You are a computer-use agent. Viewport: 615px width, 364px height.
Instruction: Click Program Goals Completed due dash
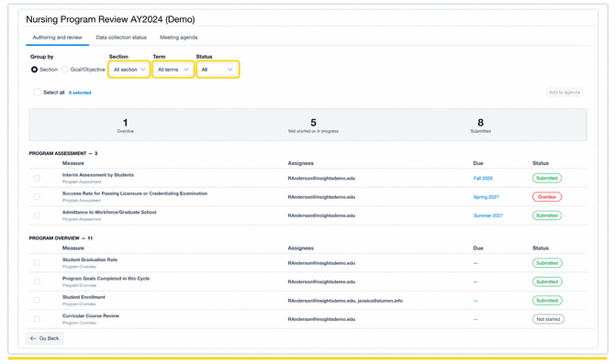475,282
